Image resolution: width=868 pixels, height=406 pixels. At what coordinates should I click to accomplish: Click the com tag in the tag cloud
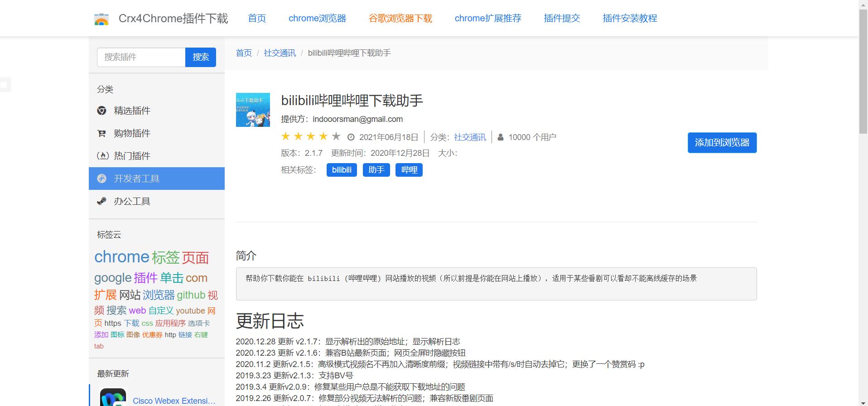coord(197,278)
